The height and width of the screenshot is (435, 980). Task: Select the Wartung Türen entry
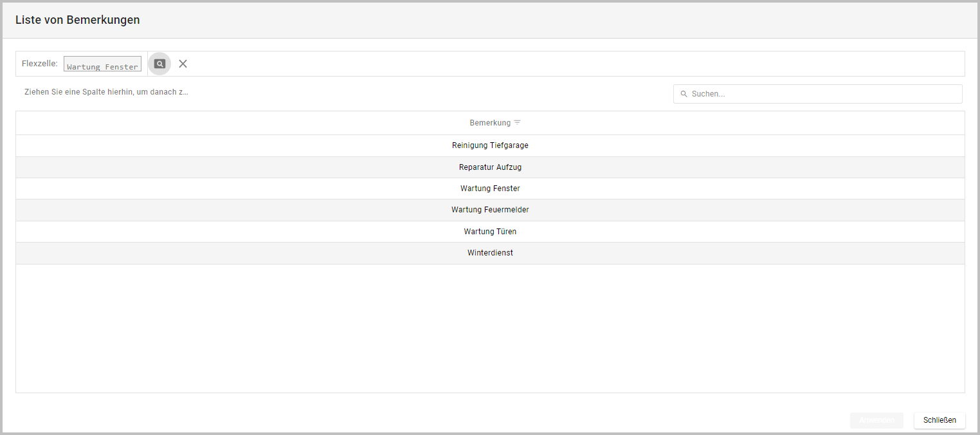tap(490, 232)
